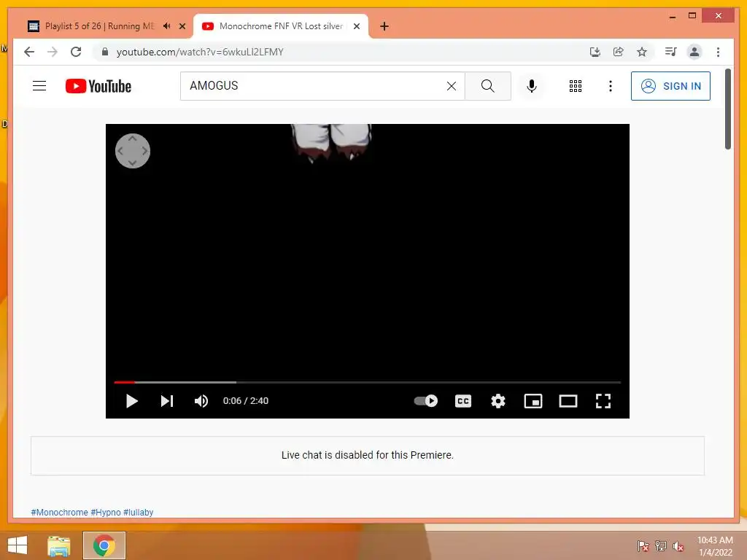
Task: Click the SIGN IN button
Action: tap(671, 86)
